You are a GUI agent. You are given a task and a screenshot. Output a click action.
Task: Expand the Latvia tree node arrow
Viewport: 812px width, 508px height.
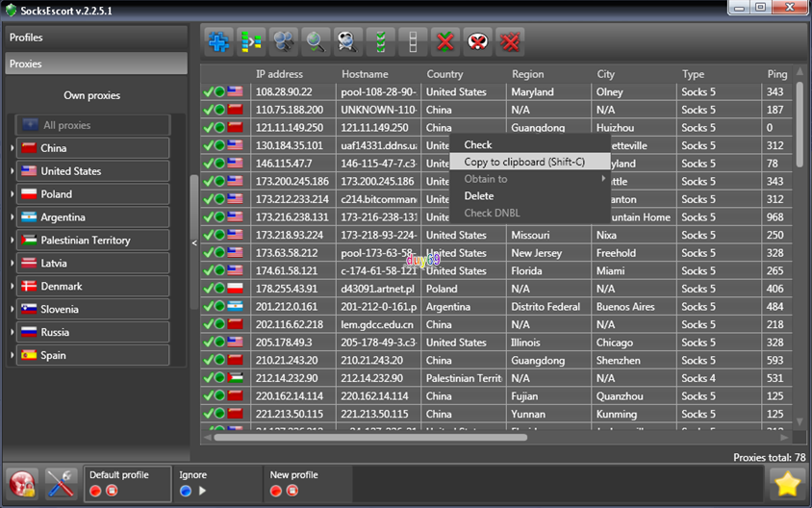pos(12,263)
